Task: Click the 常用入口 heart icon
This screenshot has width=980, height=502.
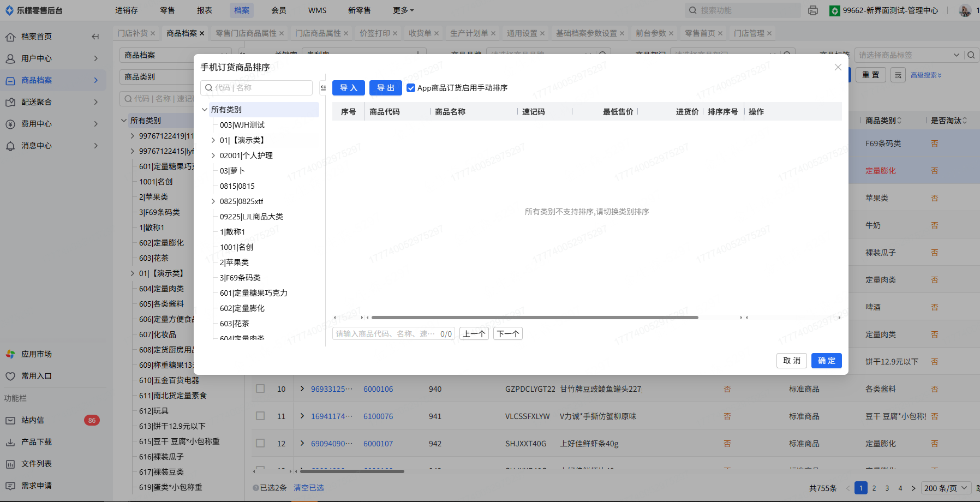Action: pos(10,376)
